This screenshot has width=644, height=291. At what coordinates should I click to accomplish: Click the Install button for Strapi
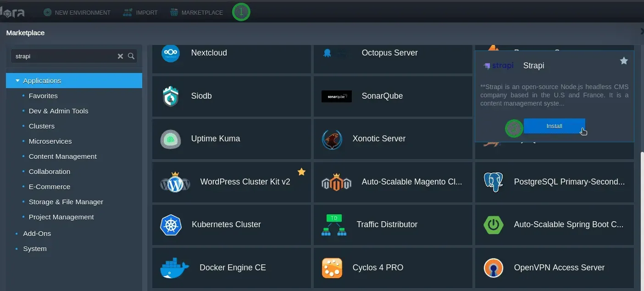(x=554, y=126)
